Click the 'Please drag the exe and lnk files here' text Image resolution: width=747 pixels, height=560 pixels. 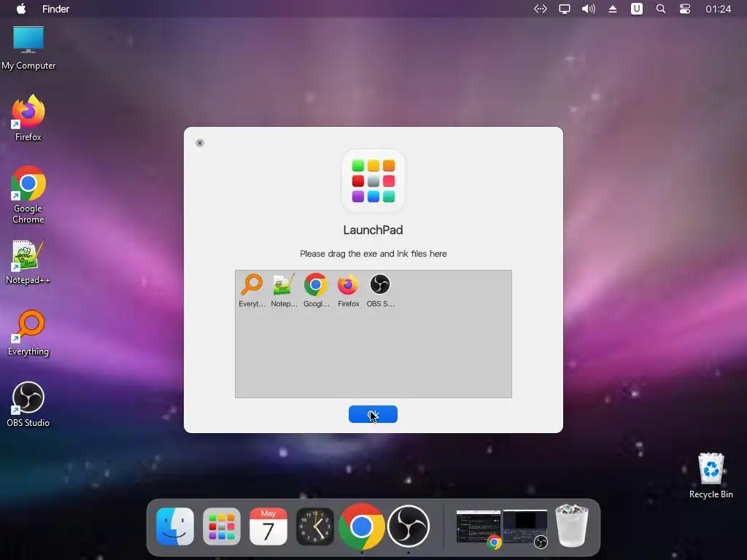pos(373,254)
